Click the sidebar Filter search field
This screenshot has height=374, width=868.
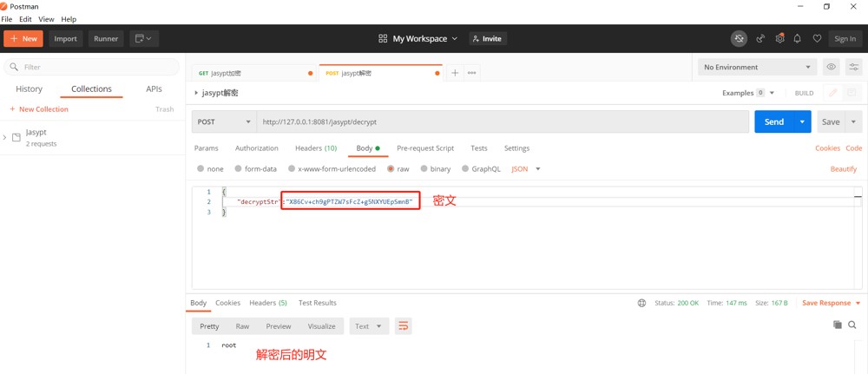(91, 67)
